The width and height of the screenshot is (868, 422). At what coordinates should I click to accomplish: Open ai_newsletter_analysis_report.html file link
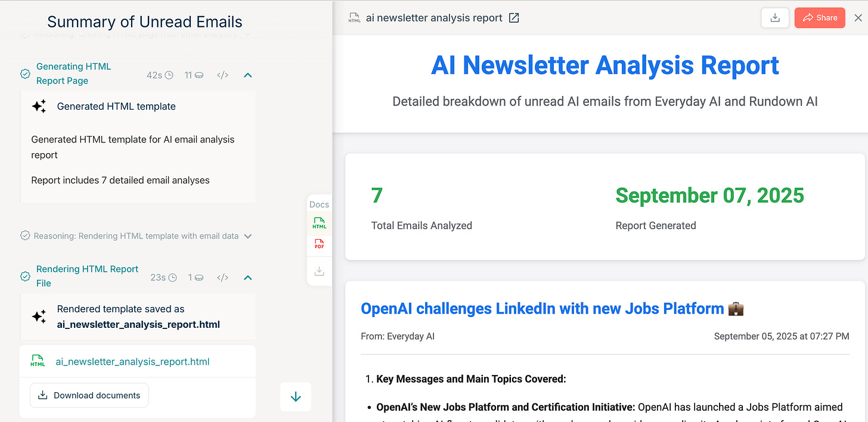132,362
